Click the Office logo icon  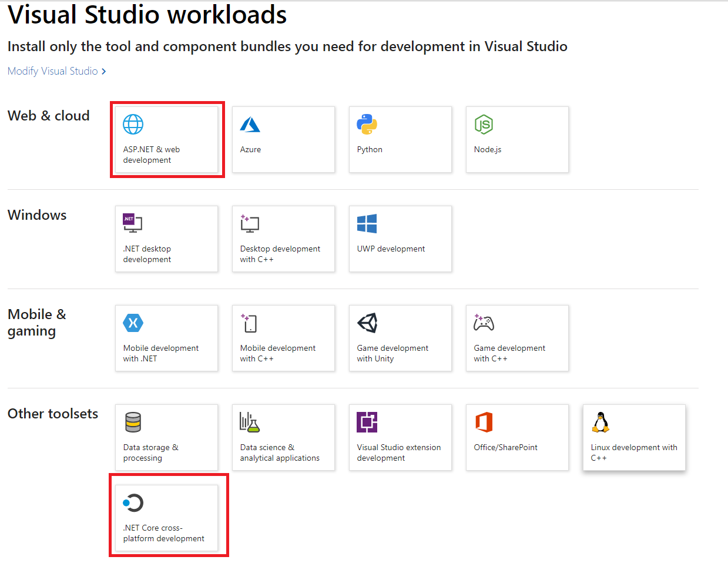484,422
